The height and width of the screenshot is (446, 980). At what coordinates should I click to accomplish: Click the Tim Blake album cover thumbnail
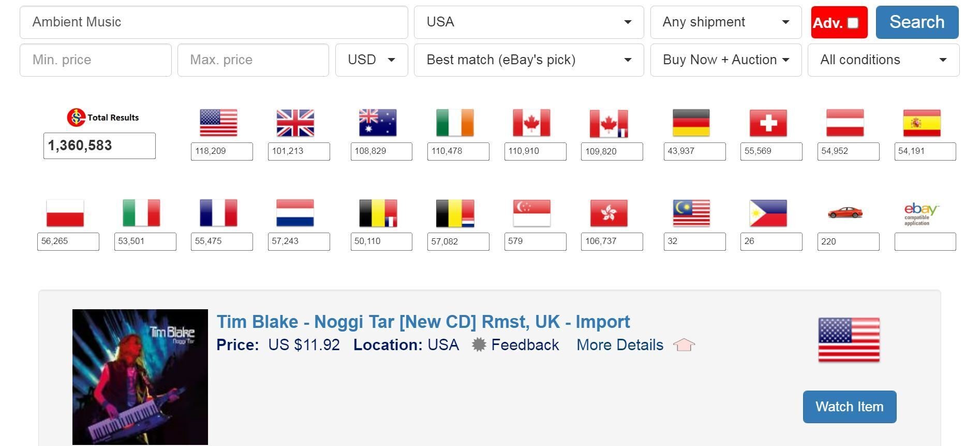coord(140,377)
